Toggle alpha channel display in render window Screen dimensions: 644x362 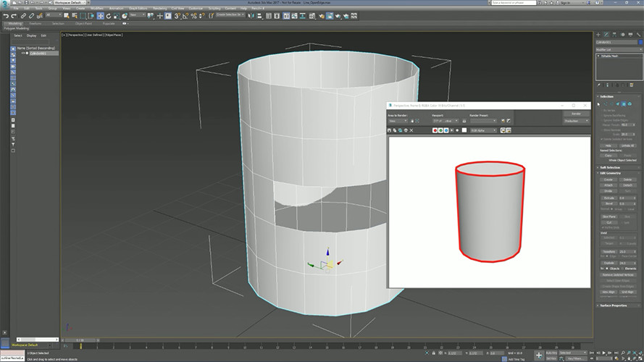(452, 130)
